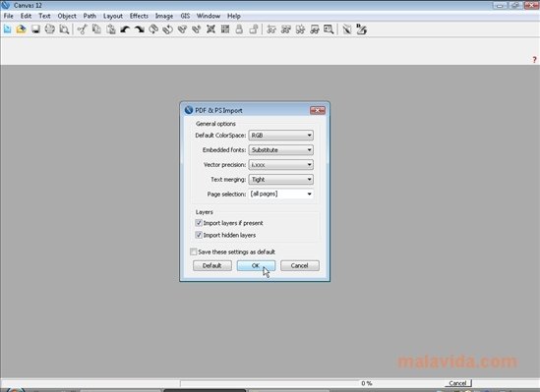540x392 pixels.
Task: Toggle Import layers if present checkbox
Action: 199,223
